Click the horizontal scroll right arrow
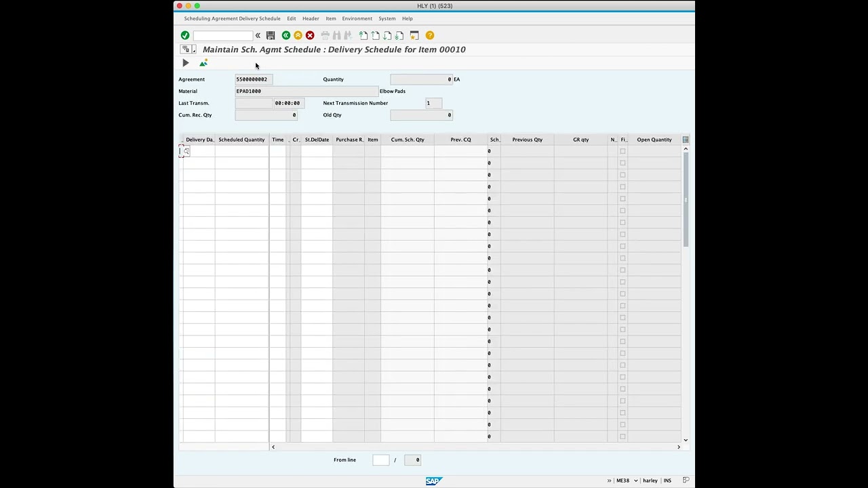This screenshot has width=868, height=488. click(678, 447)
